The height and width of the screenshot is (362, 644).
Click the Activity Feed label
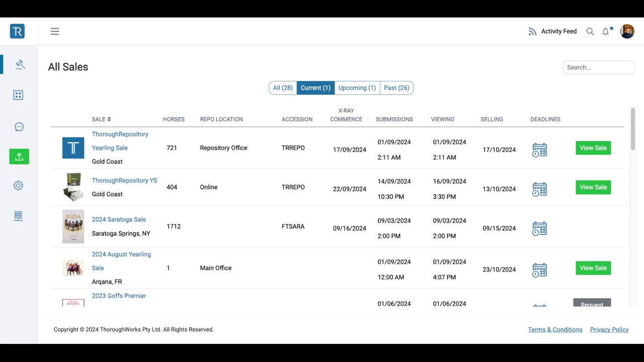pos(559,31)
